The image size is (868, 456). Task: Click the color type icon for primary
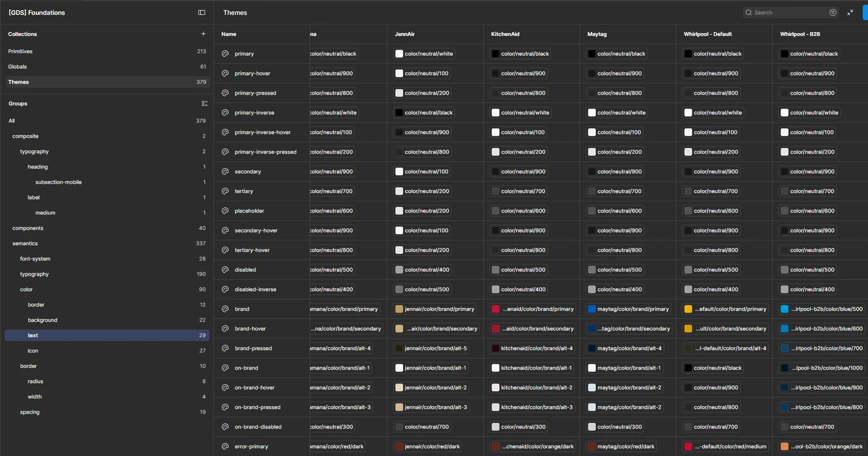coord(225,54)
